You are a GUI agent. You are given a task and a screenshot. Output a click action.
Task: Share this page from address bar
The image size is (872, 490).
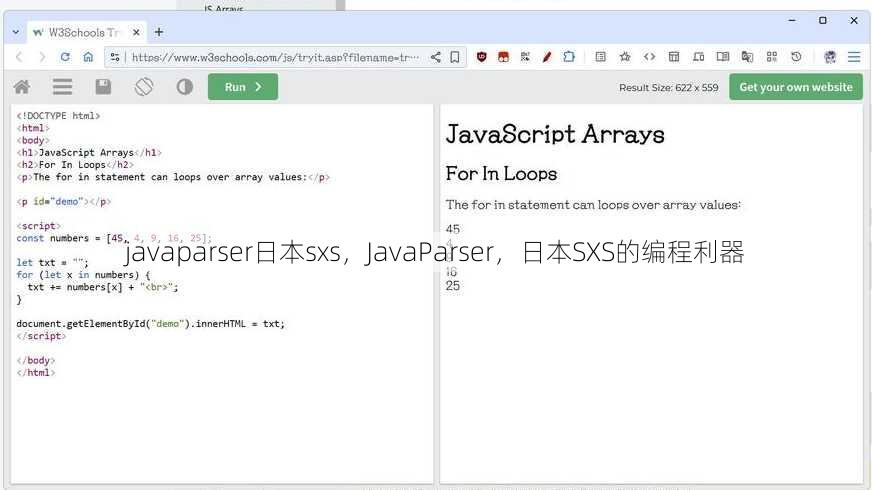tap(435, 57)
